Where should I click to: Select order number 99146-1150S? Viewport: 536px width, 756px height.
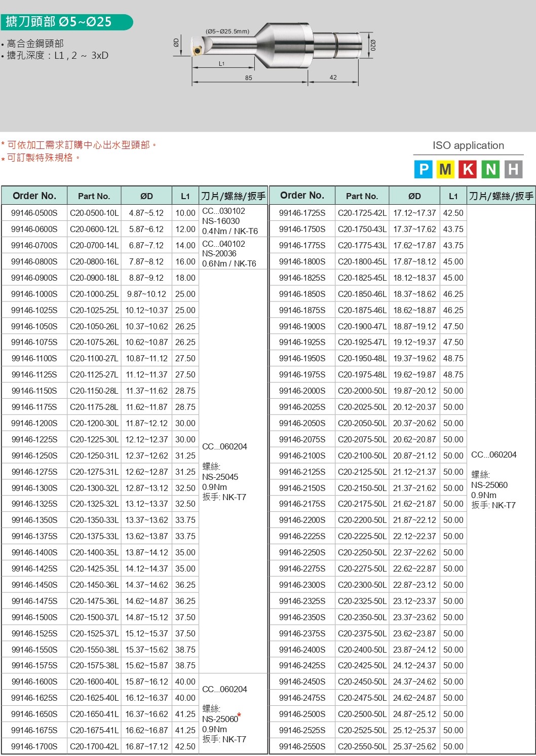pos(34,391)
